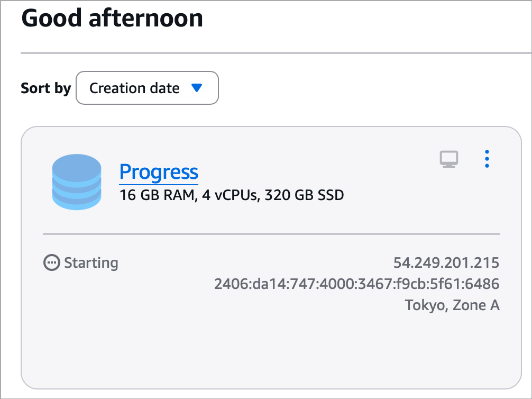Click the 4 vCPUs spec text
The height and width of the screenshot is (399, 532).
coord(231,195)
